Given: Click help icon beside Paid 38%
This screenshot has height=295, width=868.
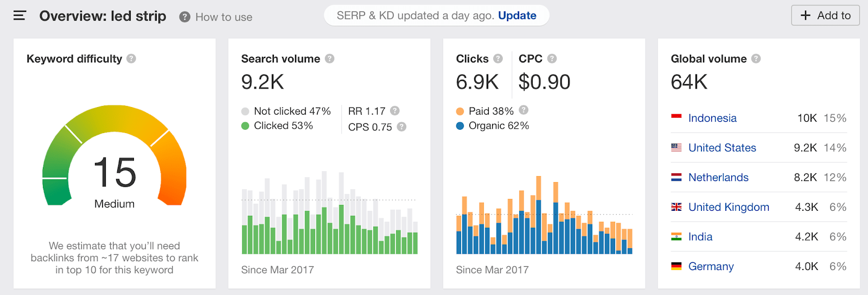Looking at the screenshot, I should click(524, 110).
